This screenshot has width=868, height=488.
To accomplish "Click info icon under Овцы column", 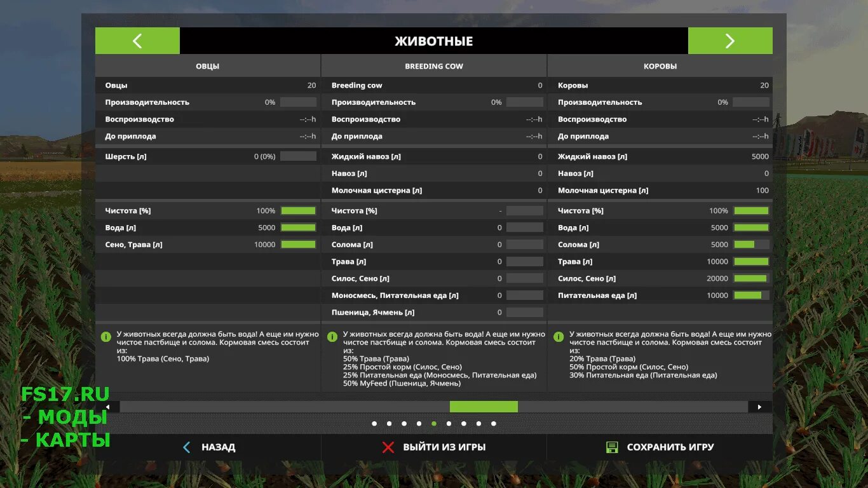I will coord(105,336).
